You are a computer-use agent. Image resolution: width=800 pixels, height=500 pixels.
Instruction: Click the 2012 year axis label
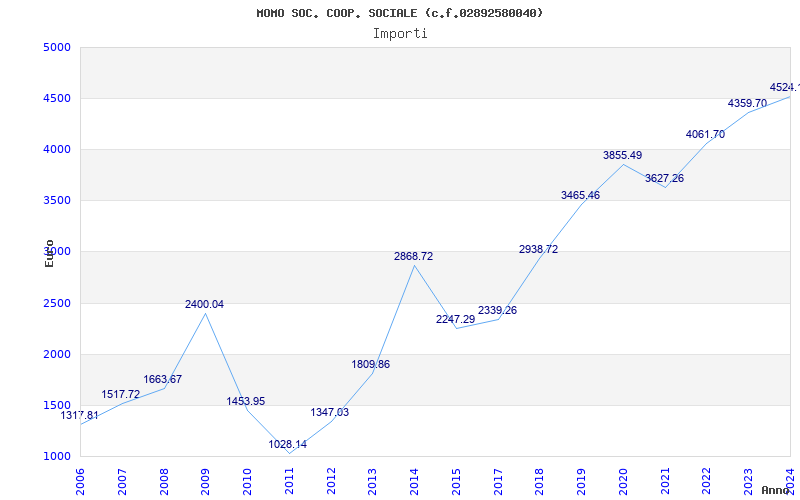click(x=331, y=481)
